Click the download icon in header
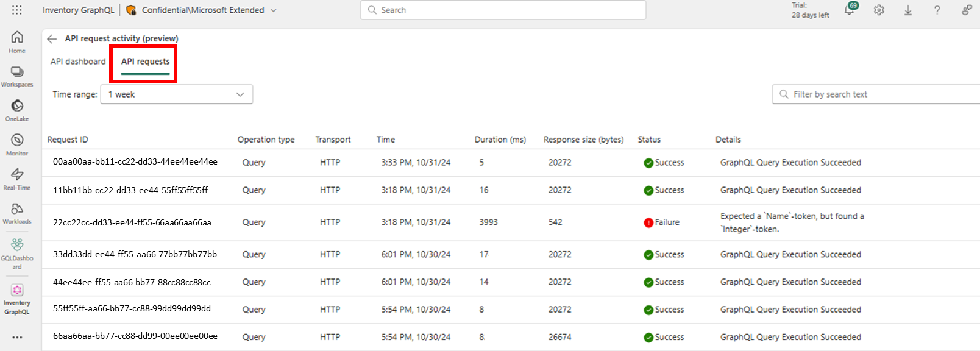 pyautogui.click(x=908, y=10)
